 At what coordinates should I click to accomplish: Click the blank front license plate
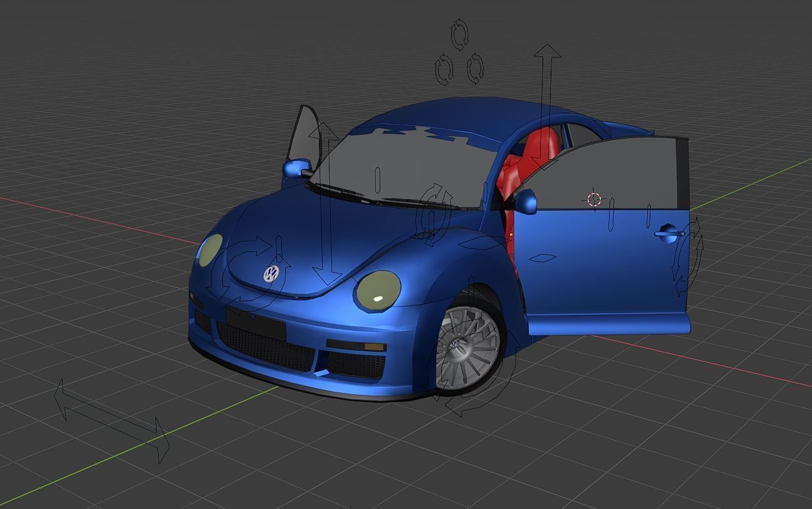click(255, 324)
